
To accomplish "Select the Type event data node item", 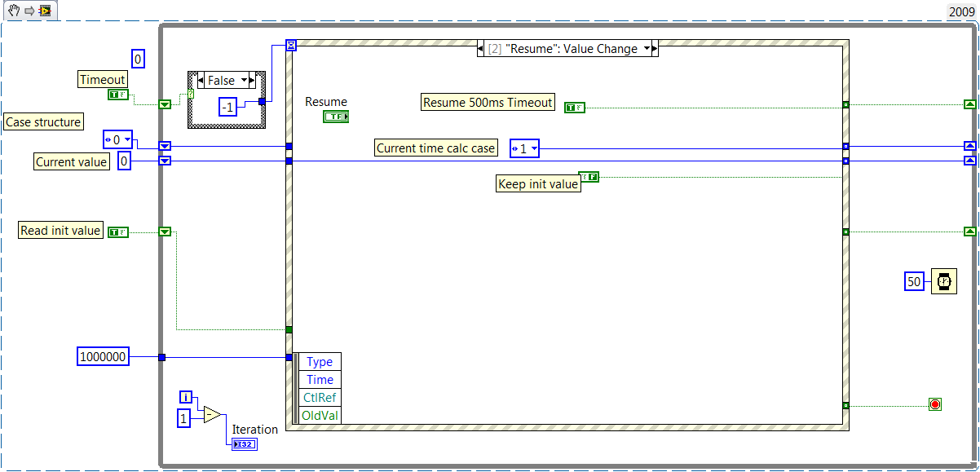I will point(320,362).
